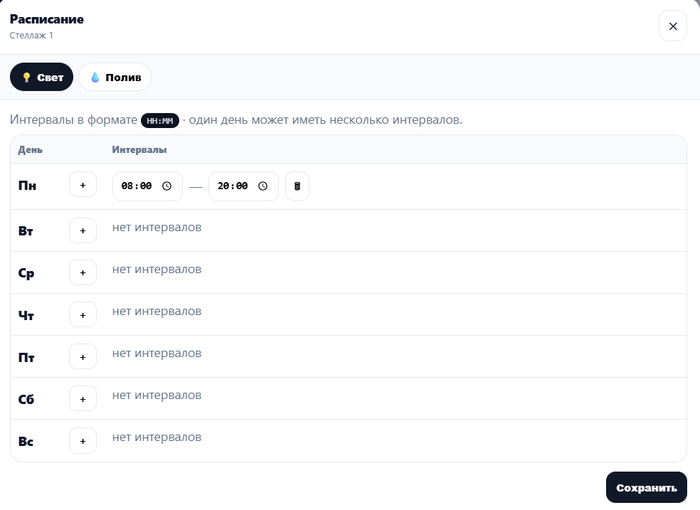Open clock picker on 20:00 end time
Screen dimensions: 700x510
[x=263, y=186]
